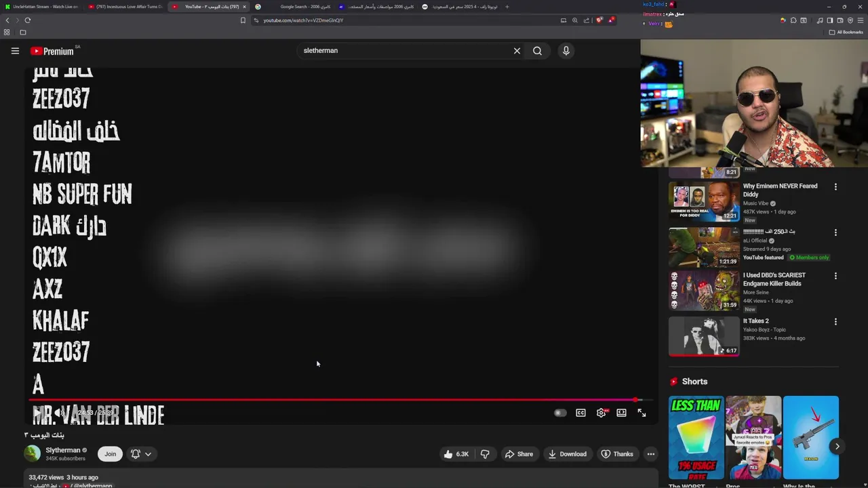Viewport: 868px width, 488px height.
Task: Open the player settings gear
Action: [x=601, y=413]
